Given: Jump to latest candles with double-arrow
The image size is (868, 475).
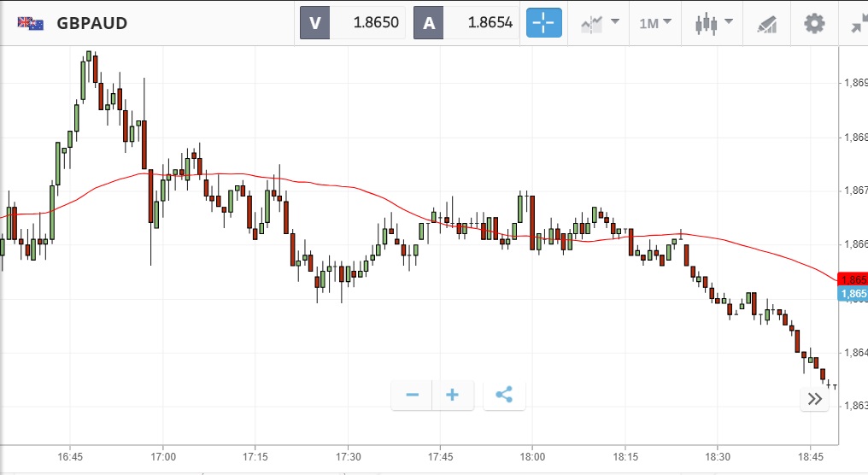Looking at the screenshot, I should 814,400.
